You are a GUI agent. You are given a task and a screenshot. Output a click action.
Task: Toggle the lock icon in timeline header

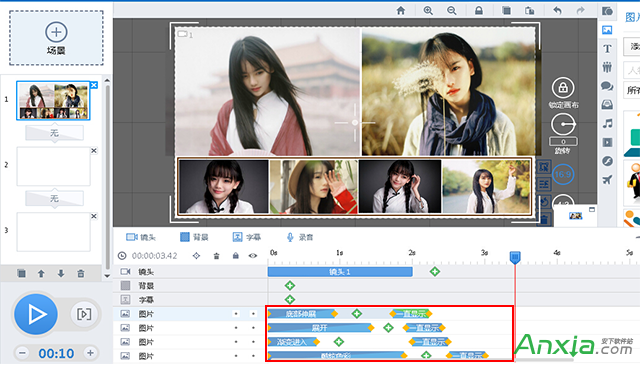pos(236,256)
